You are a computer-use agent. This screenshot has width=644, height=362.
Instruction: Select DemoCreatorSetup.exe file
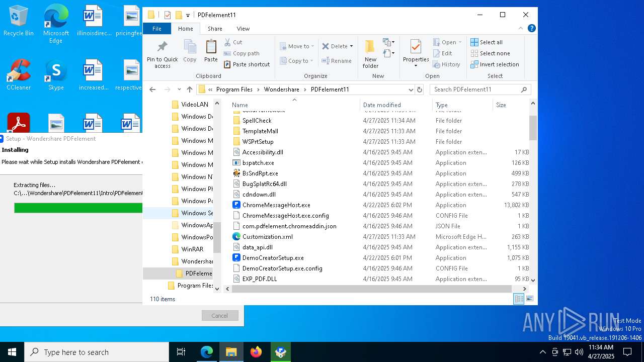[x=273, y=258]
